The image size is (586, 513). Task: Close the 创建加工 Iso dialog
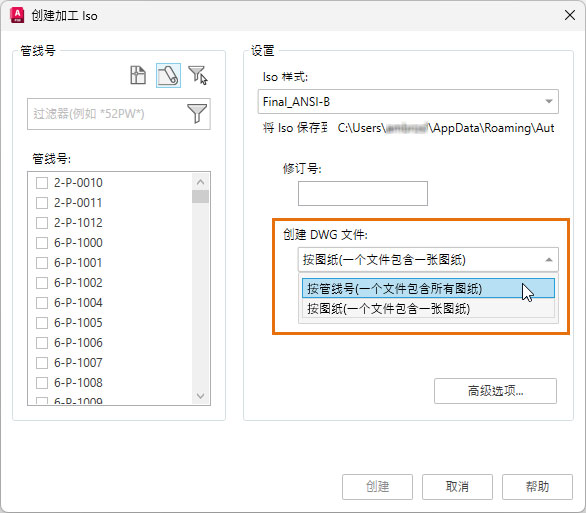click(570, 15)
